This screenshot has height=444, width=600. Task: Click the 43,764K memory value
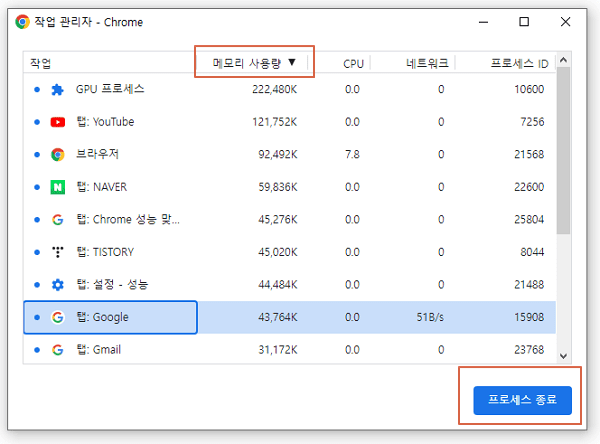[x=277, y=317]
